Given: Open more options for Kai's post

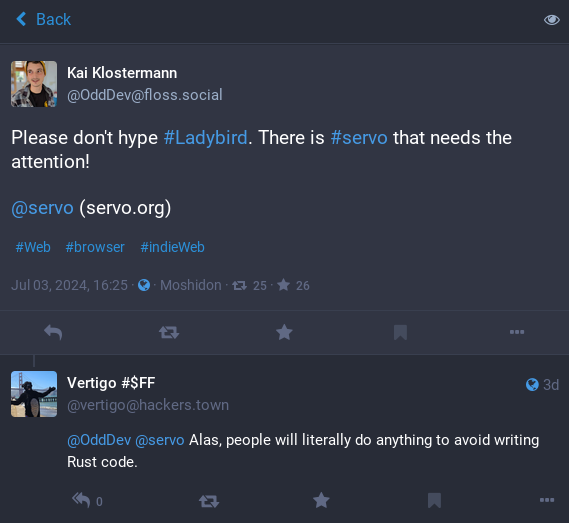Looking at the screenshot, I should pyautogui.click(x=517, y=332).
